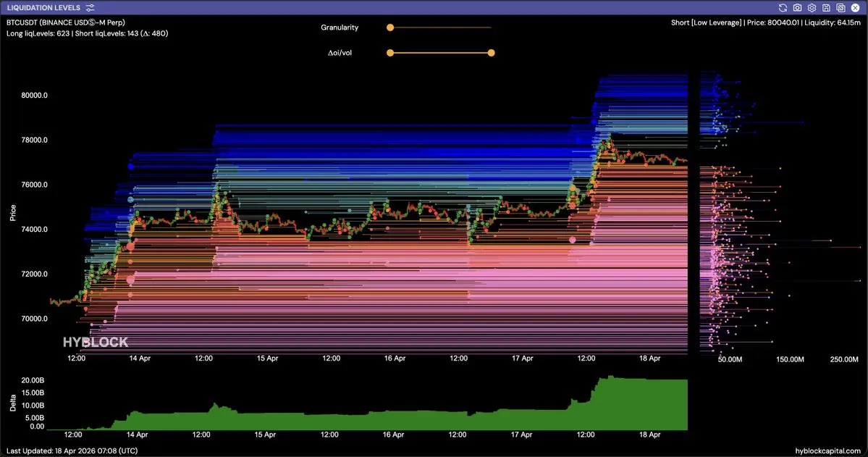Click the 78000.0 price axis label
The width and height of the screenshot is (868, 457).
(x=34, y=141)
